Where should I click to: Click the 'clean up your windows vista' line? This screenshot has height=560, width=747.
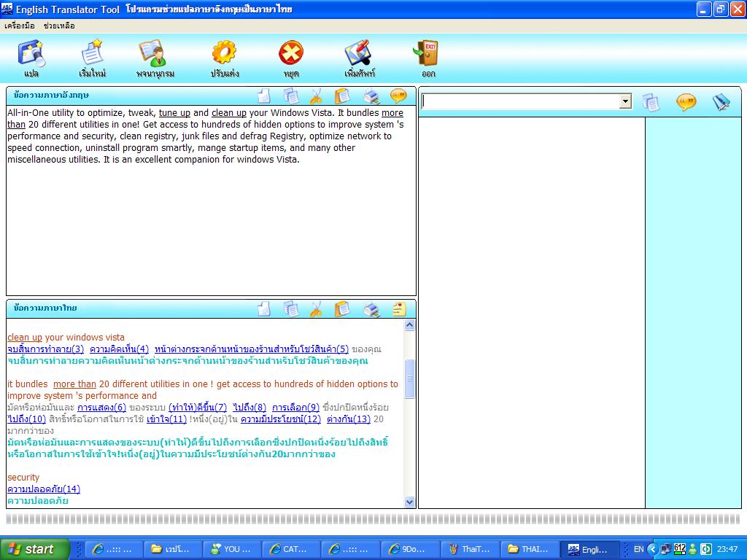pos(66,338)
